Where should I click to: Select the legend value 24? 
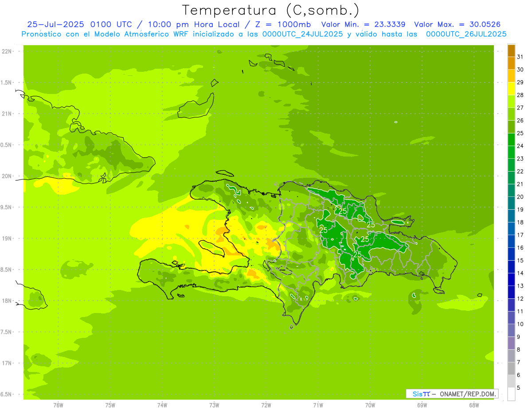520,146
